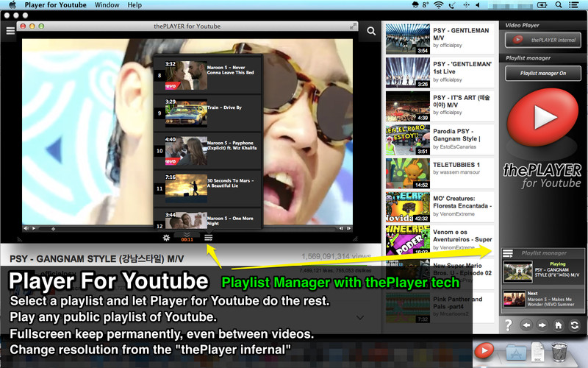Viewport: 588px width, 368px height.
Task: Open the Player for Youtube menu
Action: click(56, 5)
